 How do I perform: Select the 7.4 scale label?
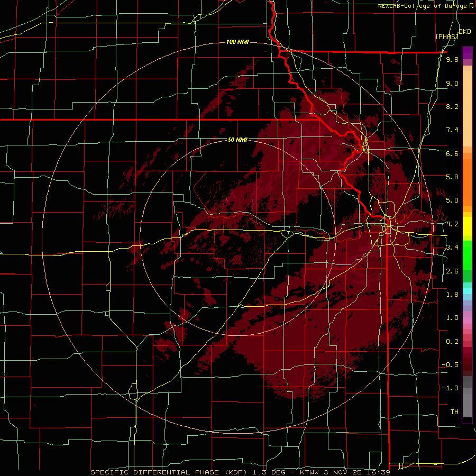coord(452,130)
